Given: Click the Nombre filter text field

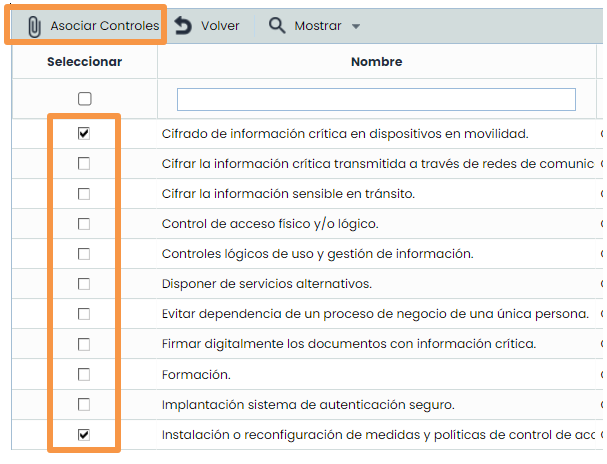Looking at the screenshot, I should (x=376, y=99).
